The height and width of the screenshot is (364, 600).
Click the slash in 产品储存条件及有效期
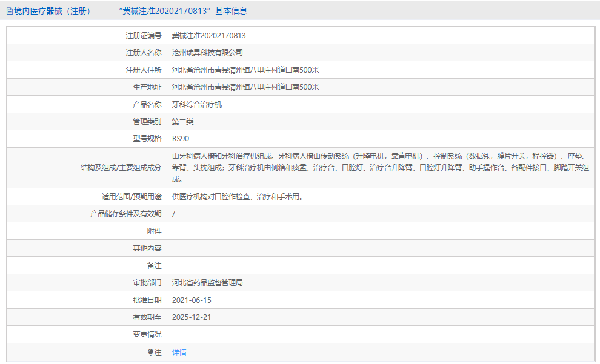173,213
